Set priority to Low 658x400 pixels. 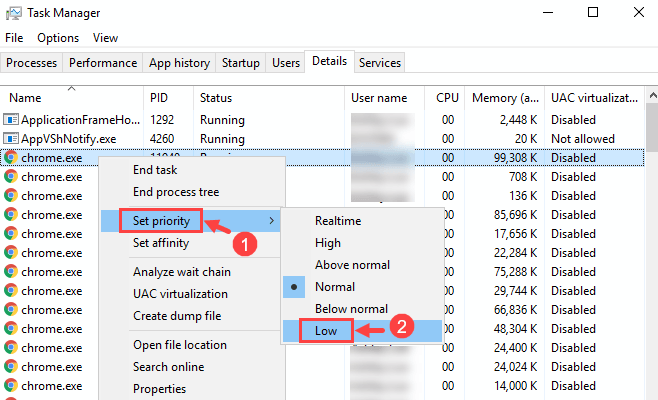pos(363,331)
